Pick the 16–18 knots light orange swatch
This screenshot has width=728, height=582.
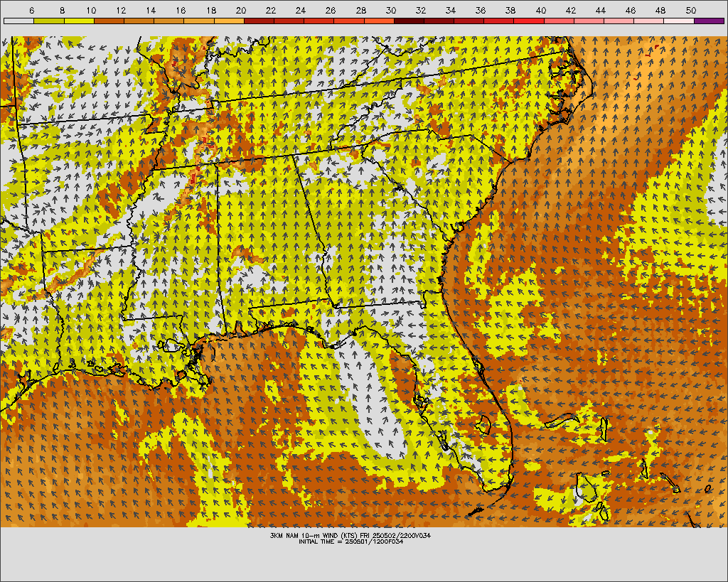(x=199, y=21)
